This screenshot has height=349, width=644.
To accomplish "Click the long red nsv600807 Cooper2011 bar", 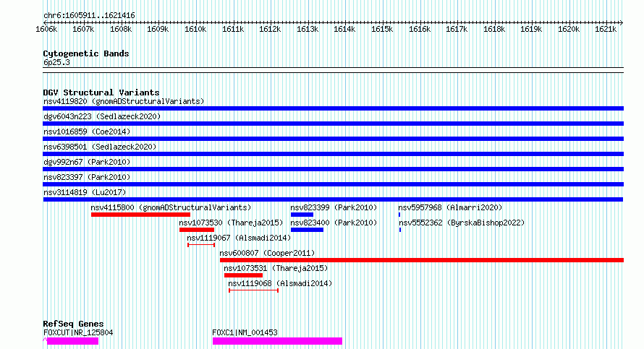I will click(422, 260).
